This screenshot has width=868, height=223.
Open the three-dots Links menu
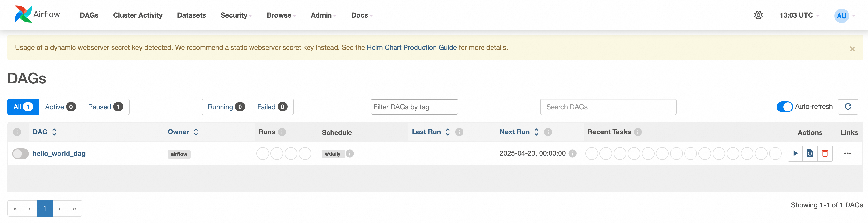click(x=848, y=153)
